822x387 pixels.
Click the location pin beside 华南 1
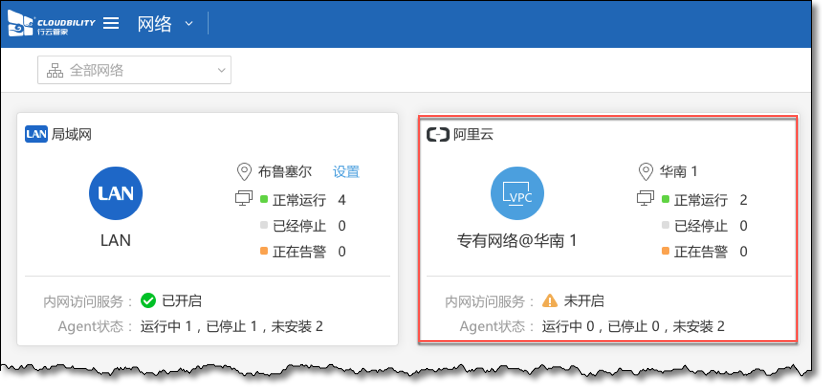pos(645,171)
